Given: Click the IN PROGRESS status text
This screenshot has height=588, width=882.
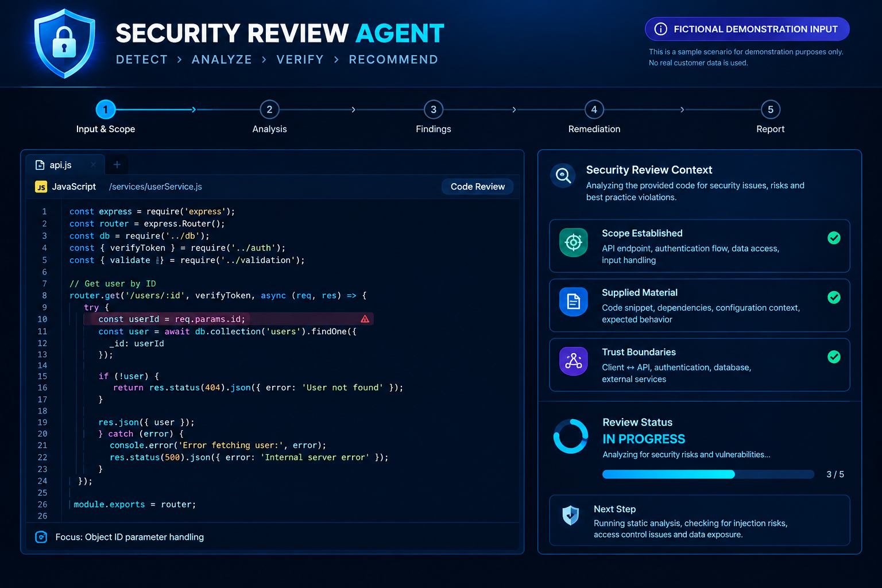Looking at the screenshot, I should pyautogui.click(x=644, y=439).
